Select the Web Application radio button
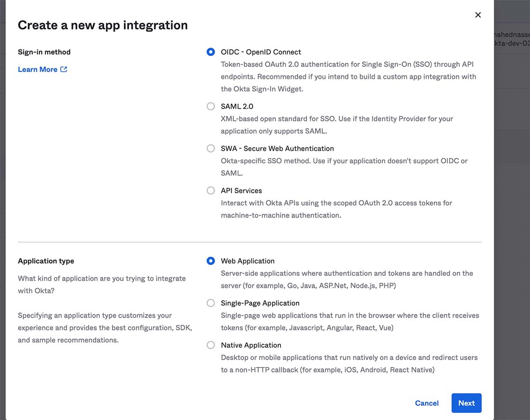The height and width of the screenshot is (420, 530). click(211, 261)
